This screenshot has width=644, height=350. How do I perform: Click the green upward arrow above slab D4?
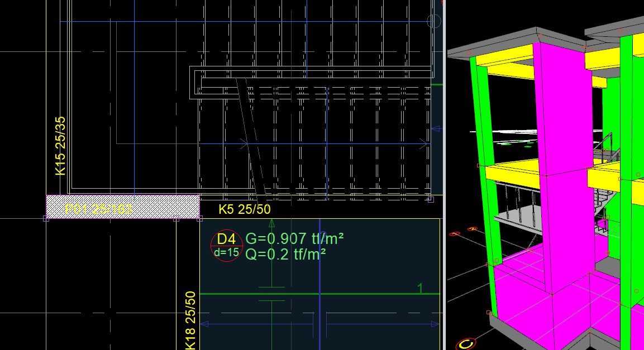click(x=271, y=223)
